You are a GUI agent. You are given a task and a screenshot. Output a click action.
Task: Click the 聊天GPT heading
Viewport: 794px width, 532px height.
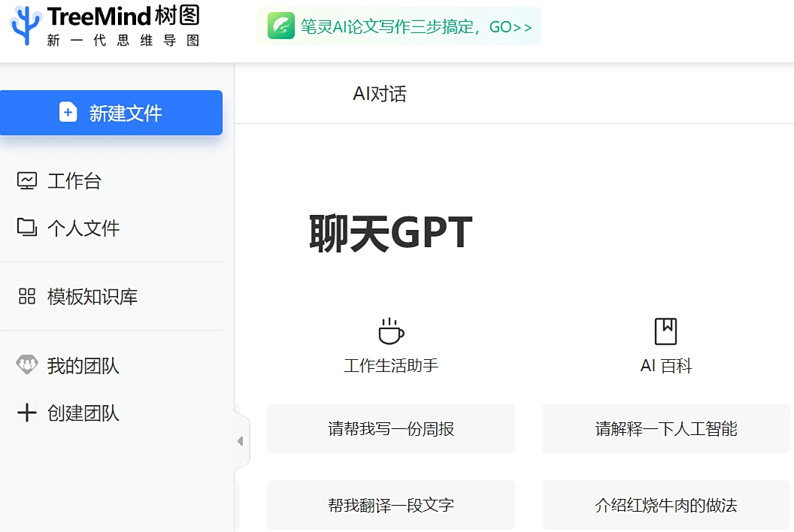pyautogui.click(x=391, y=232)
